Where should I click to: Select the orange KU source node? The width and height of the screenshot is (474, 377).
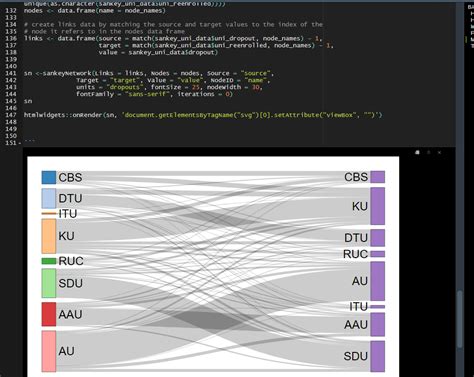(x=49, y=236)
